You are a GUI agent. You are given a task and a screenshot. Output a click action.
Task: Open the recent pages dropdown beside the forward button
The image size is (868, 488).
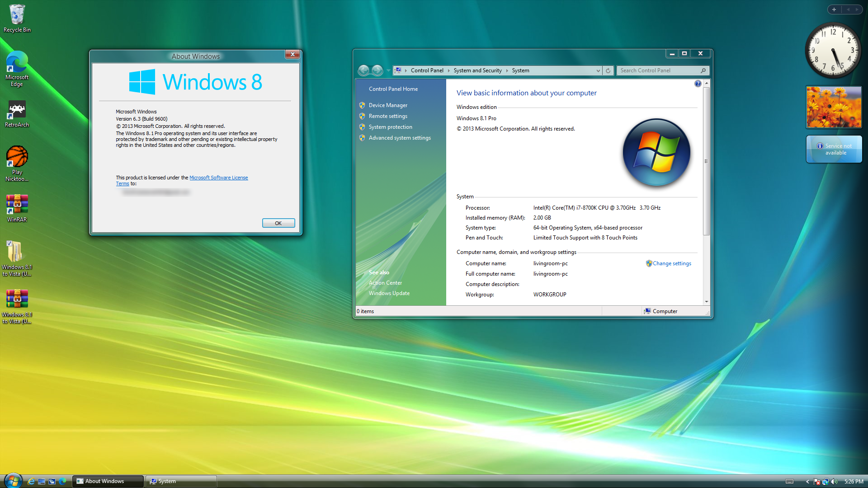[x=388, y=70]
